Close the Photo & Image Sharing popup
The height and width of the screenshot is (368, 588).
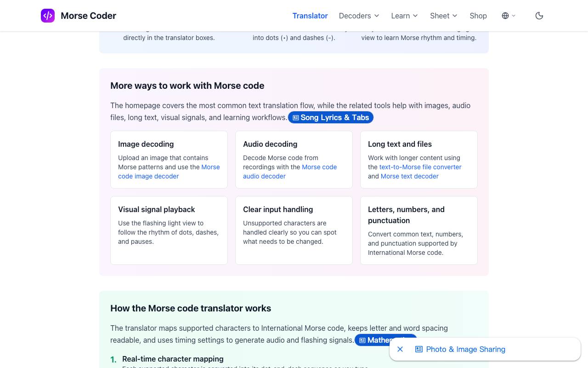(x=400, y=349)
